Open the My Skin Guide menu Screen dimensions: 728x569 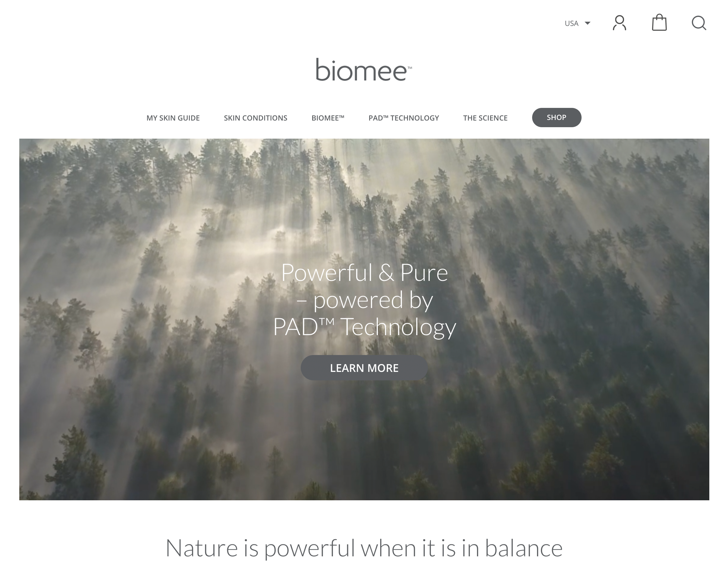point(173,118)
